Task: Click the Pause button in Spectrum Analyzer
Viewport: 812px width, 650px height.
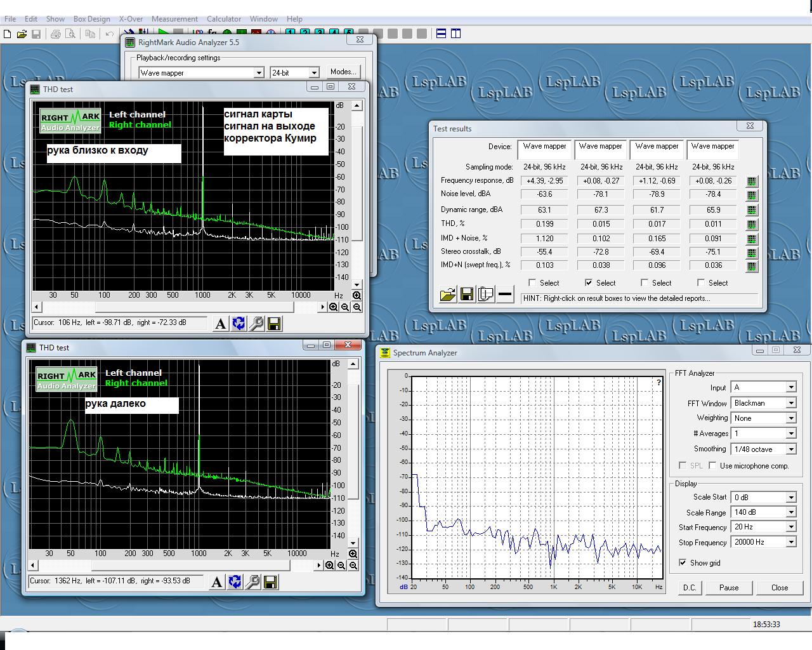Action: pos(728,587)
